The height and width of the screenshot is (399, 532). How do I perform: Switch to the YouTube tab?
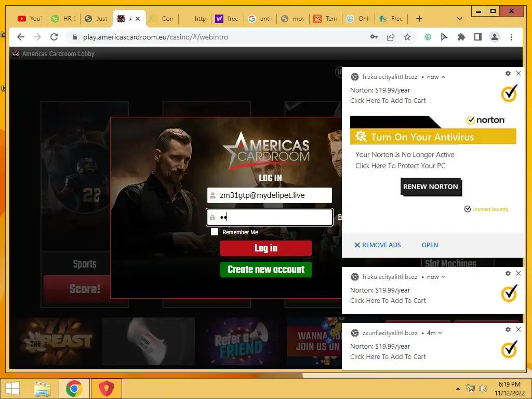[x=30, y=19]
